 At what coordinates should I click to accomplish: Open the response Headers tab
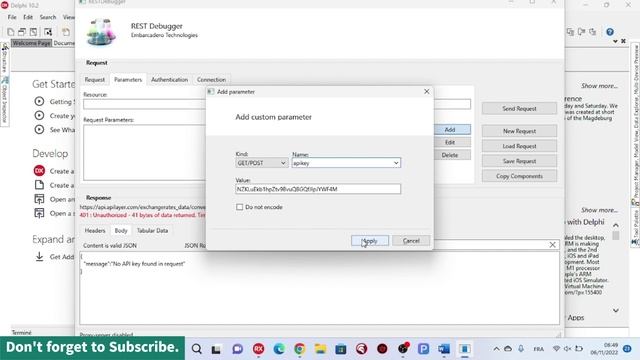pyautogui.click(x=95, y=231)
